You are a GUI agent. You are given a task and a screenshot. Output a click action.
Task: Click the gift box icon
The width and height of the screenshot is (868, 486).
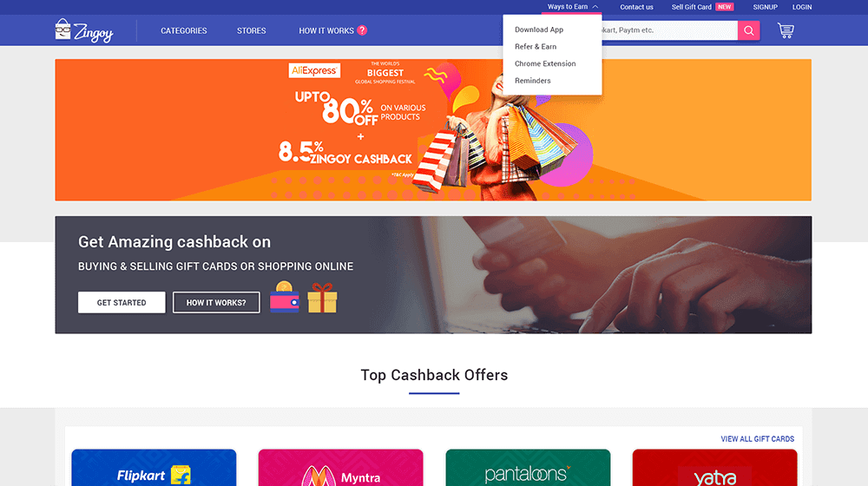(322, 298)
